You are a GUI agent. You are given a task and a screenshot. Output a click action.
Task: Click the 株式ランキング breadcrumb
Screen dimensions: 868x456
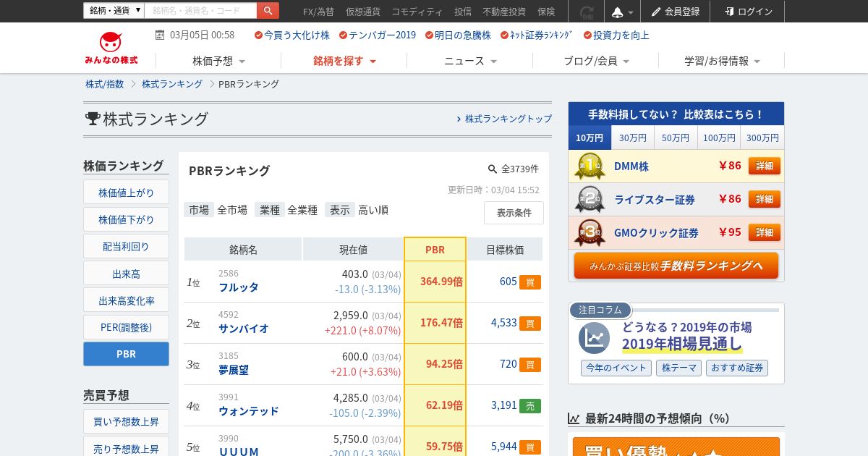point(172,84)
